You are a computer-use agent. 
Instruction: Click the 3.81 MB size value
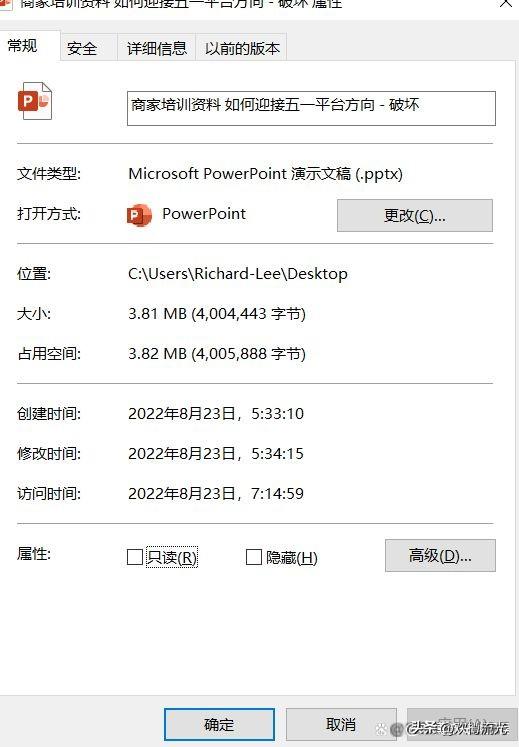157,314
